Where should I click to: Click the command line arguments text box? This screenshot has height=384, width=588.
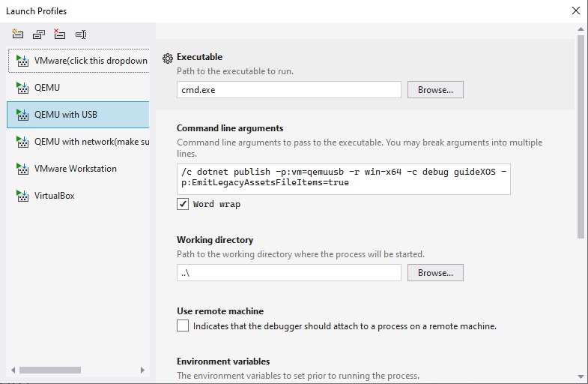point(343,179)
